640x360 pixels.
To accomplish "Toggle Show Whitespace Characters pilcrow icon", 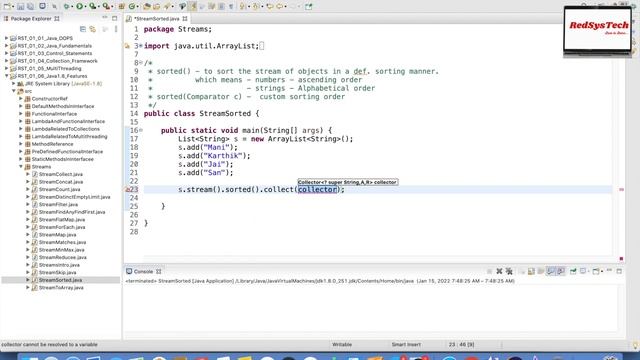I will pyautogui.click(x=231, y=6).
